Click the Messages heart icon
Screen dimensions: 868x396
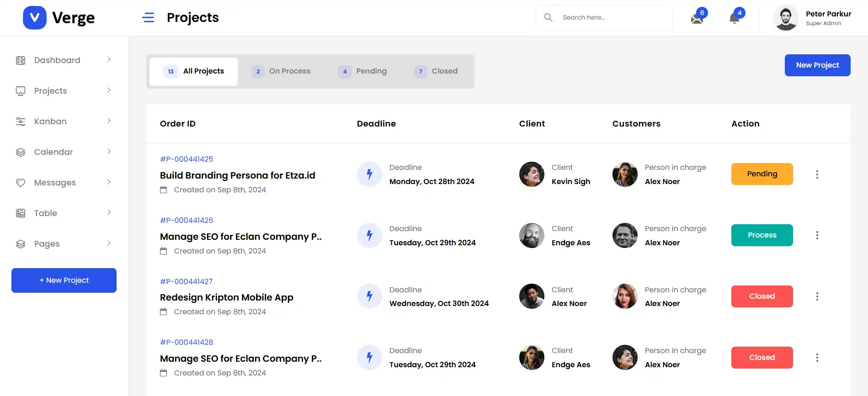(21, 183)
